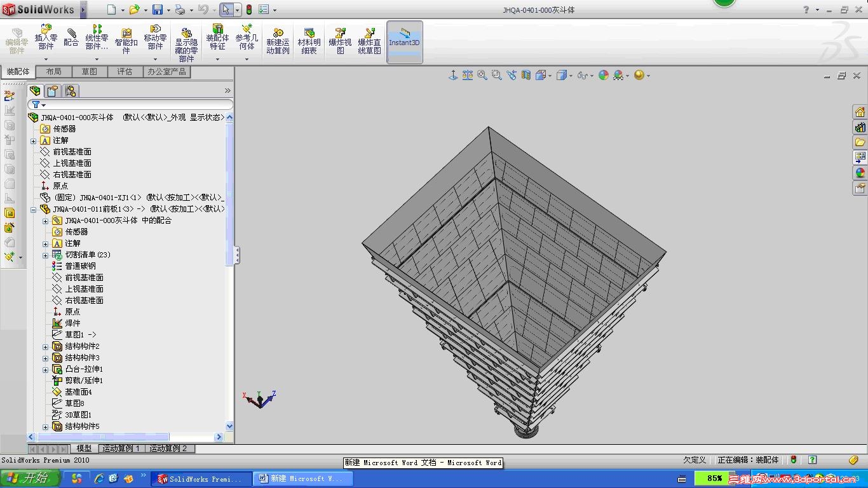Click the 插入零部件 (Insert Component) tool icon
Screen dimensions: 868x488
click(46, 38)
